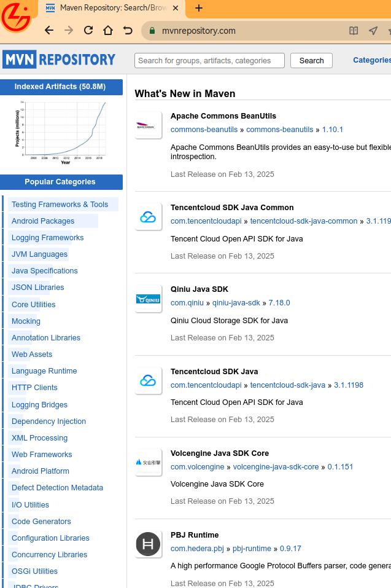This screenshot has height=588, width=391.
Task: Click the undo arrow in toolbar
Action: coord(128,30)
